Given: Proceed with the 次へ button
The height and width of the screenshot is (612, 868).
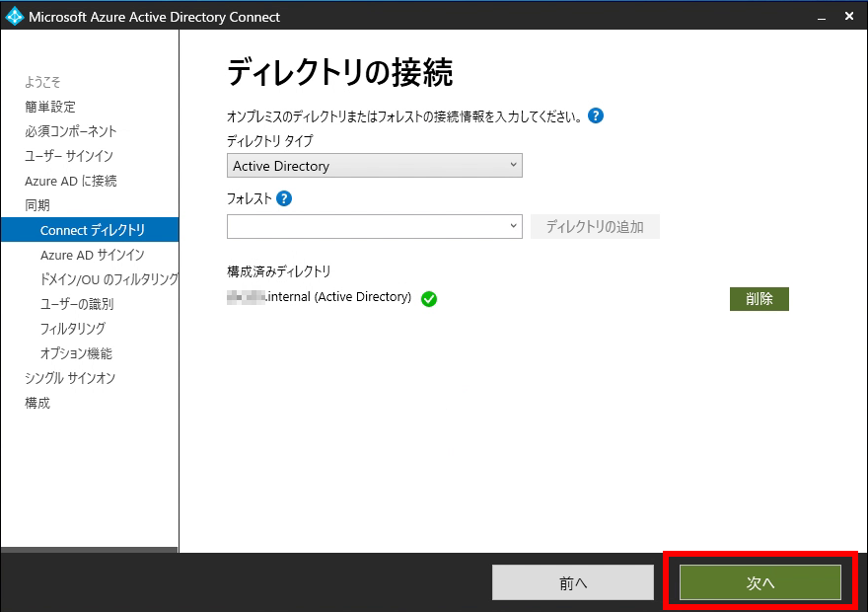Looking at the screenshot, I should [760, 582].
